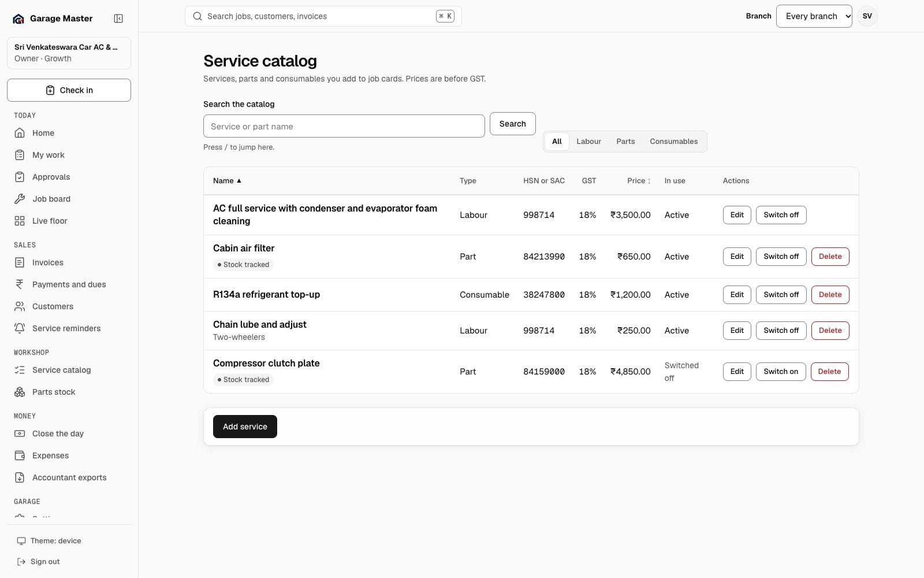924x578 pixels.
Task: Switch off Cabin air filter
Action: tap(781, 257)
